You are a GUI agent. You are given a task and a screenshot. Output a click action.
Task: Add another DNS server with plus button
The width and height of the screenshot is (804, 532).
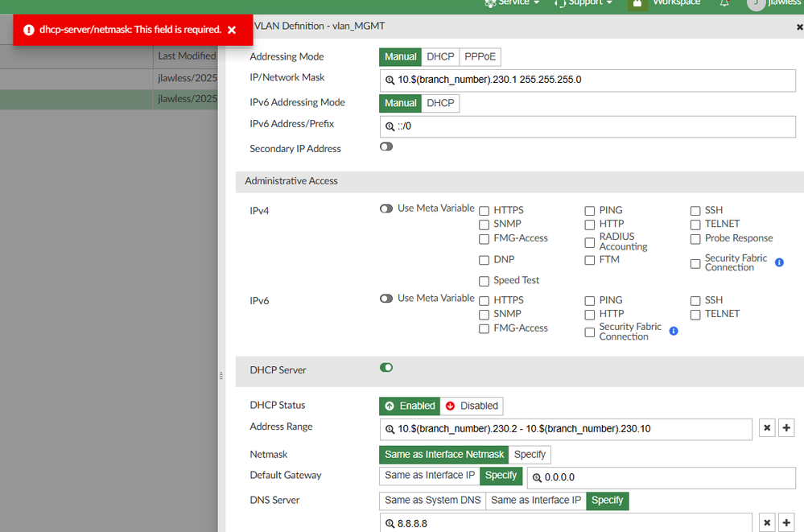(786, 523)
